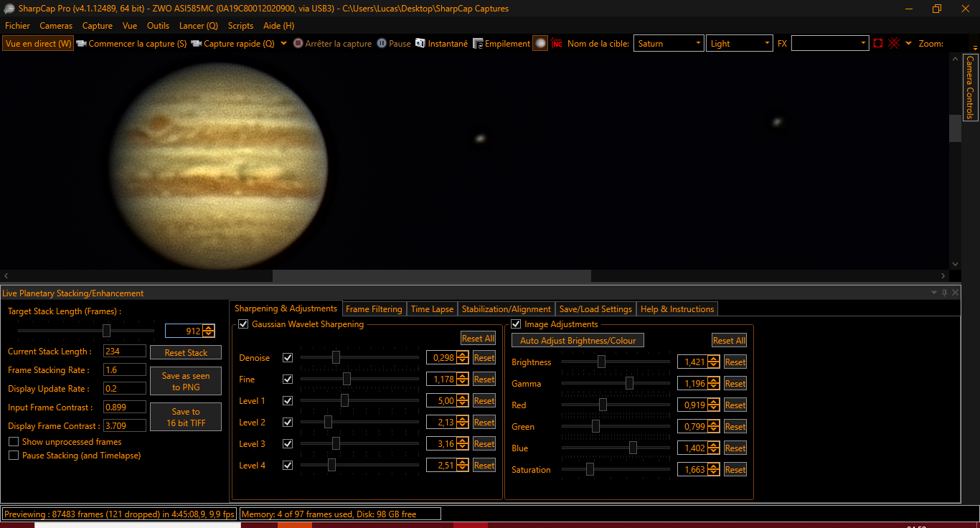Click the Arrêter la capture stop button
This screenshot has width=980, height=528.
332,44
